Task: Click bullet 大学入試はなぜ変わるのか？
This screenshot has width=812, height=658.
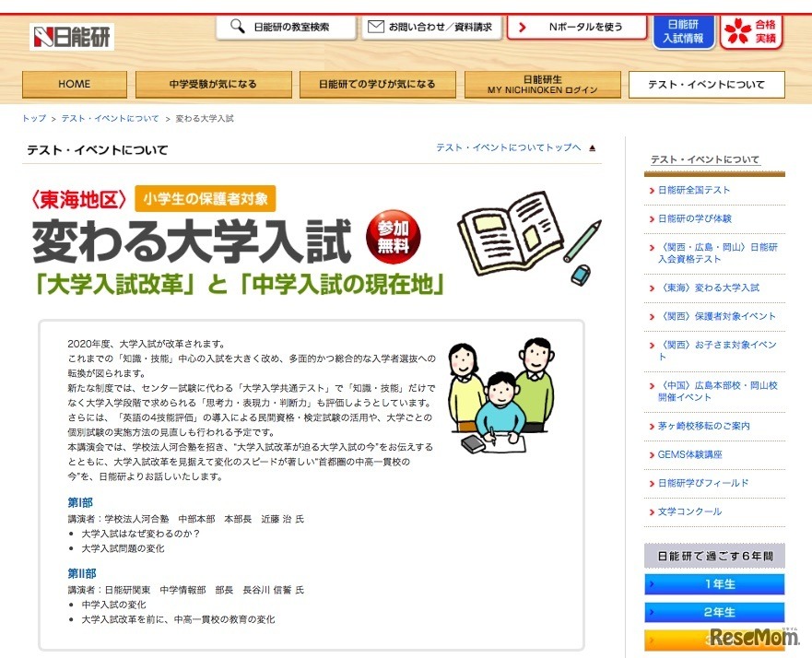Action: coord(141,534)
